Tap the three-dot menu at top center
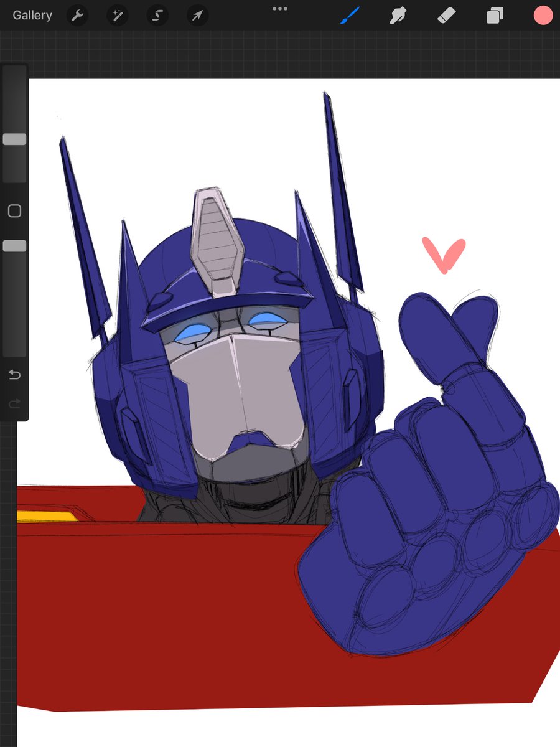This screenshot has width=560, height=747. coord(280,9)
